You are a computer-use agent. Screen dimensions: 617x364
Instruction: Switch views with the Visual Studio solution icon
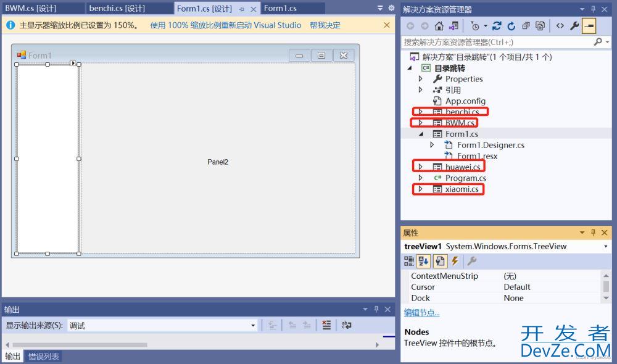tap(453, 26)
